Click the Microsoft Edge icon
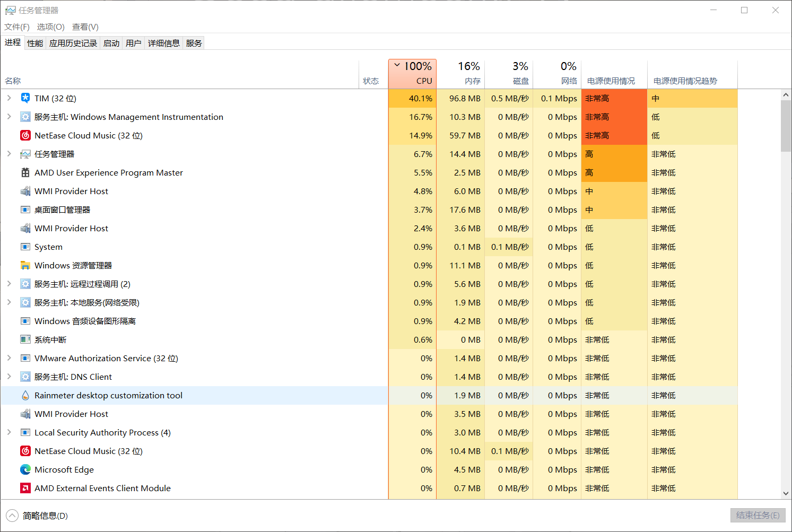 click(x=25, y=469)
